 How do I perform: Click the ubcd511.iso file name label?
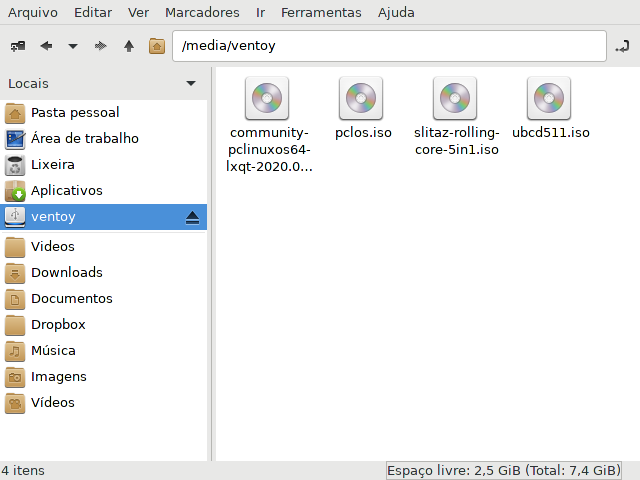[x=551, y=133]
